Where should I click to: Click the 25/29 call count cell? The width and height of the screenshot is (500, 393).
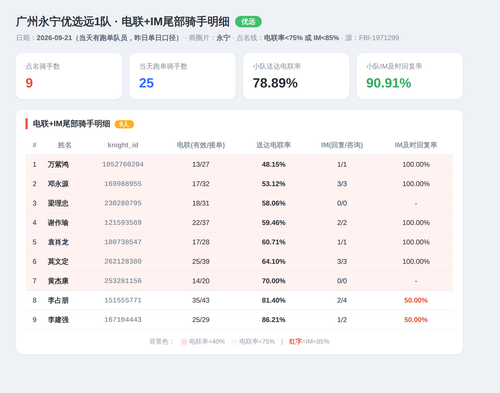pos(201,320)
